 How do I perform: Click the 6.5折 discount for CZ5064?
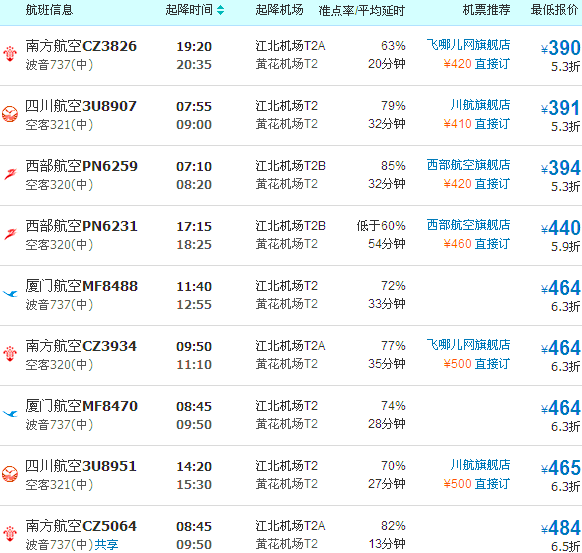click(565, 546)
